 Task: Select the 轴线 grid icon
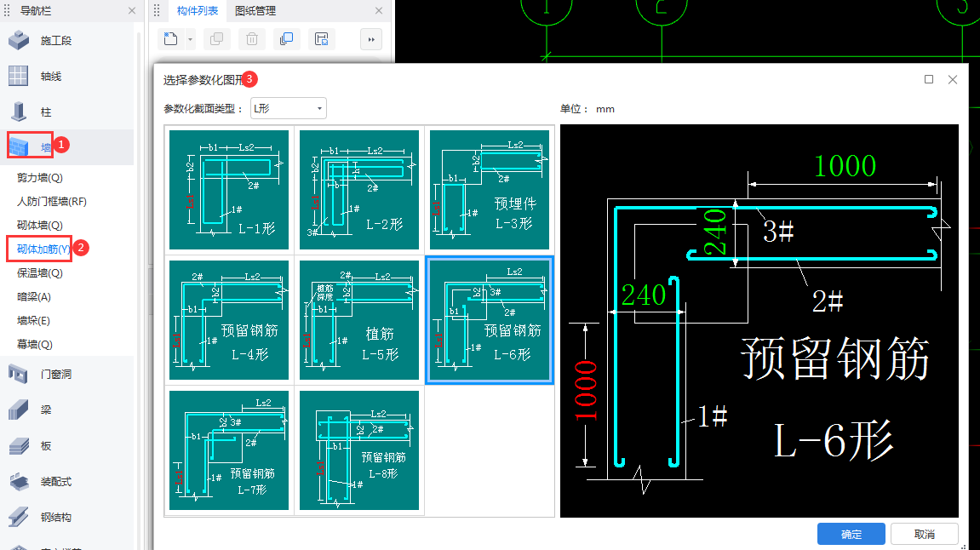click(x=18, y=76)
